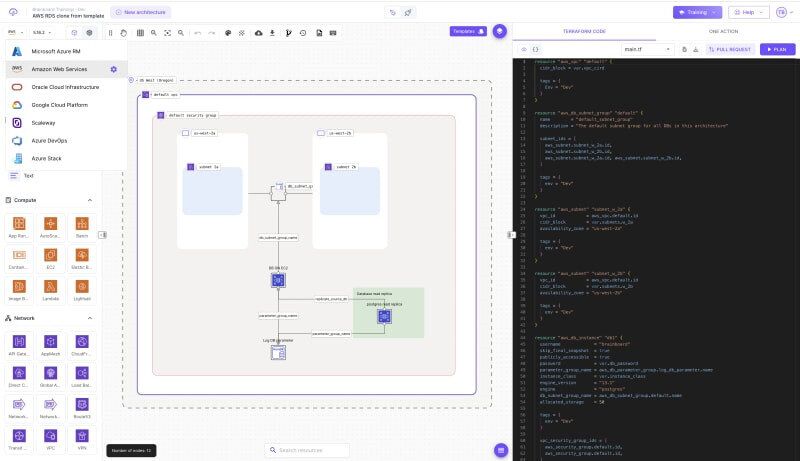Click the New architecture button
Viewport: 800px width, 461px height.
pos(141,12)
